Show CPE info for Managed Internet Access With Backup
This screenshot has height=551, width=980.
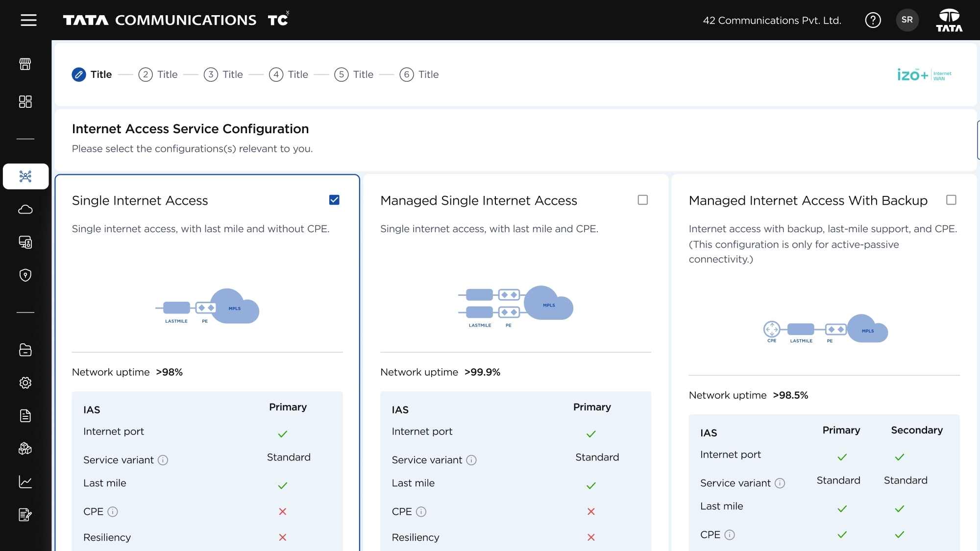click(730, 535)
